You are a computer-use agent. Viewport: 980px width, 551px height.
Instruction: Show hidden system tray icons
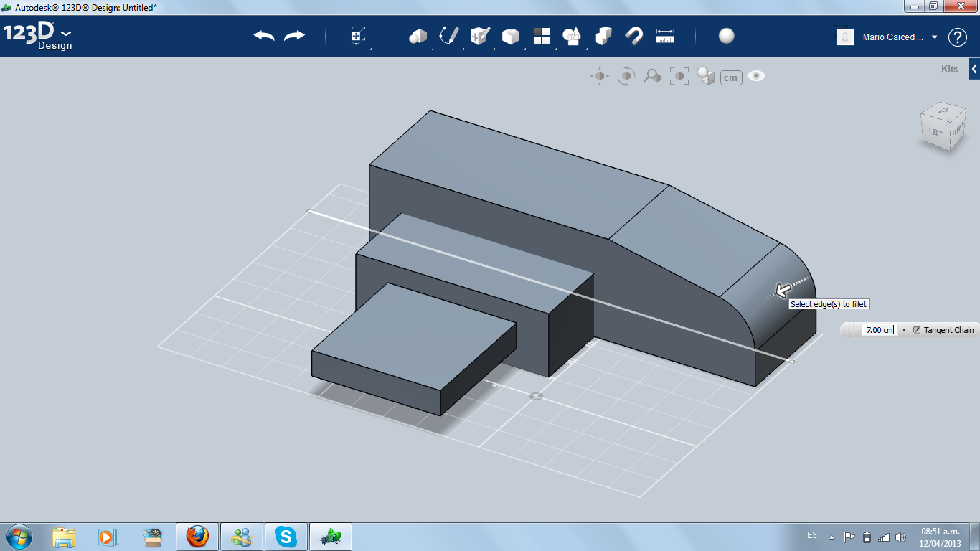point(832,537)
